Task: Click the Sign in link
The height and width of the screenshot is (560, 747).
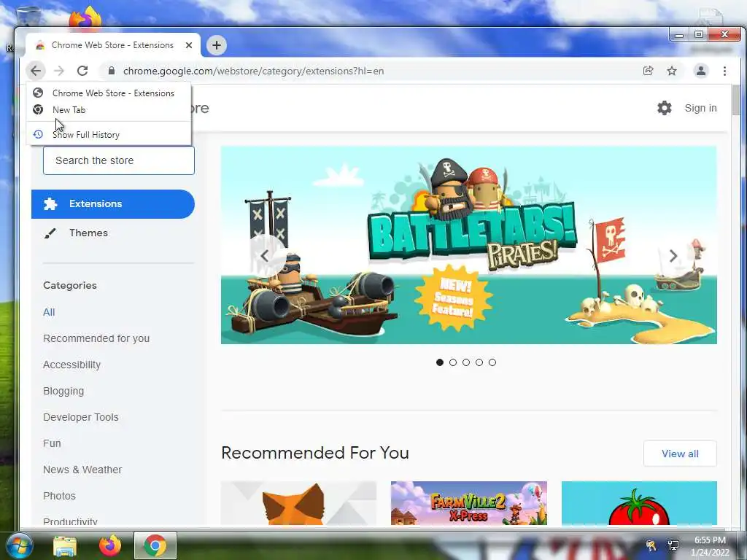Action: (700, 108)
